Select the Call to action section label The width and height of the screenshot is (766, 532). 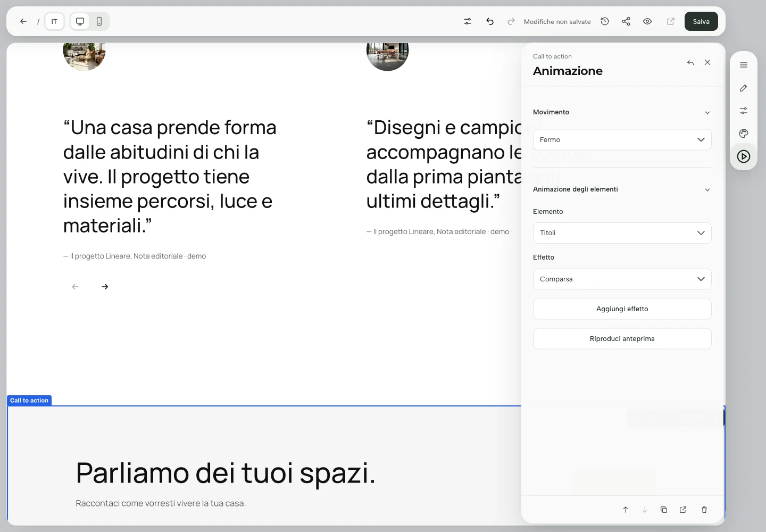(x=29, y=401)
